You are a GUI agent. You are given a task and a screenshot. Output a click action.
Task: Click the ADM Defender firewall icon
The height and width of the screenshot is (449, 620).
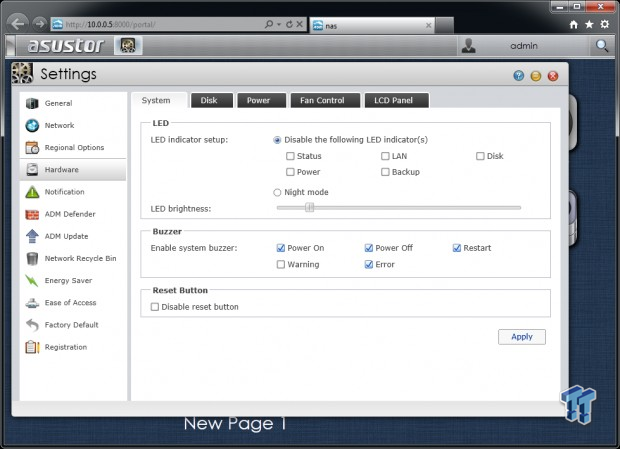[32, 214]
